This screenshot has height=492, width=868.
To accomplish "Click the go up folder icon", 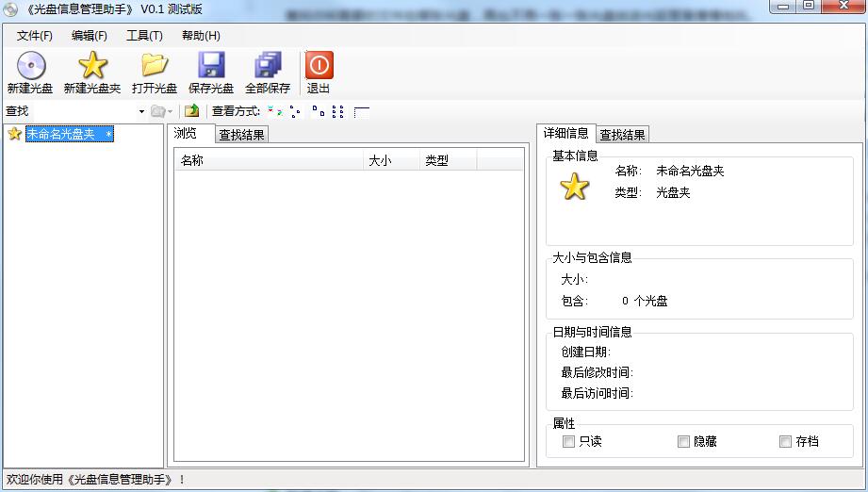I will (x=192, y=111).
